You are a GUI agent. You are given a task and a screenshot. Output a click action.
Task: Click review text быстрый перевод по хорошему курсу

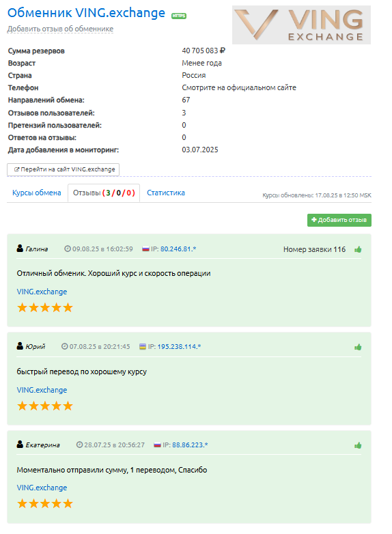pyautogui.click(x=82, y=371)
